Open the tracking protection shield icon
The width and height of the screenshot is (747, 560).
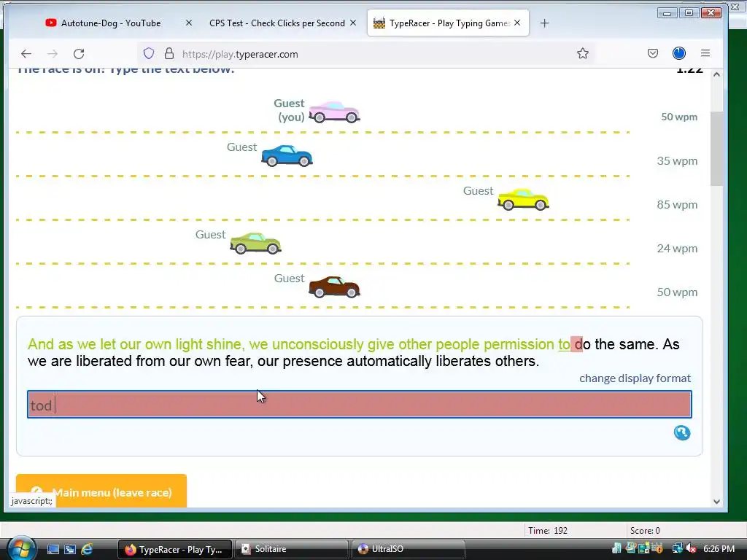click(x=149, y=53)
